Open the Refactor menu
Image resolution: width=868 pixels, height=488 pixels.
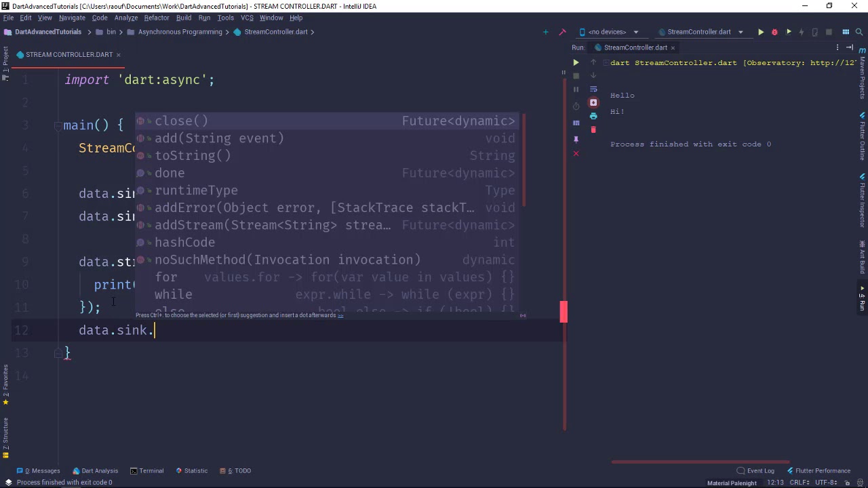click(156, 18)
